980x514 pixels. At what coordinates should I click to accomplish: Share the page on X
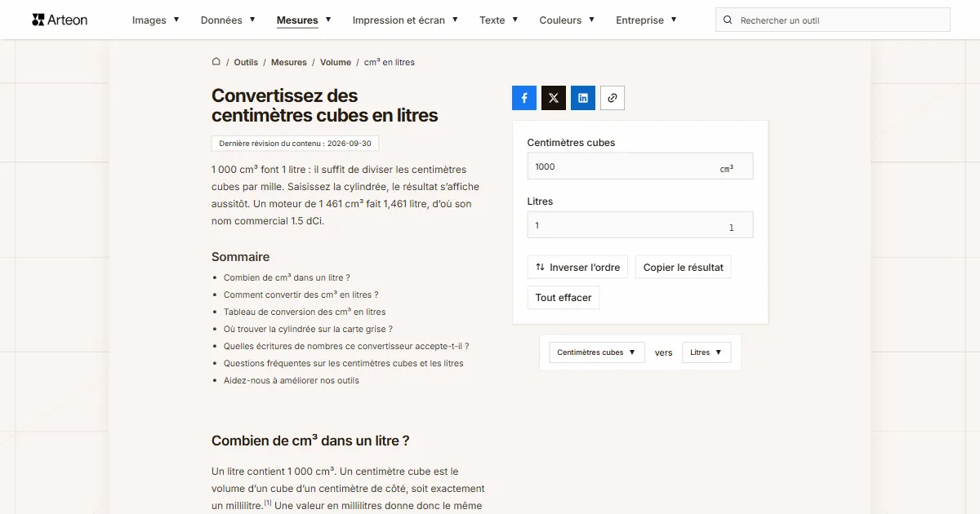[x=554, y=98]
